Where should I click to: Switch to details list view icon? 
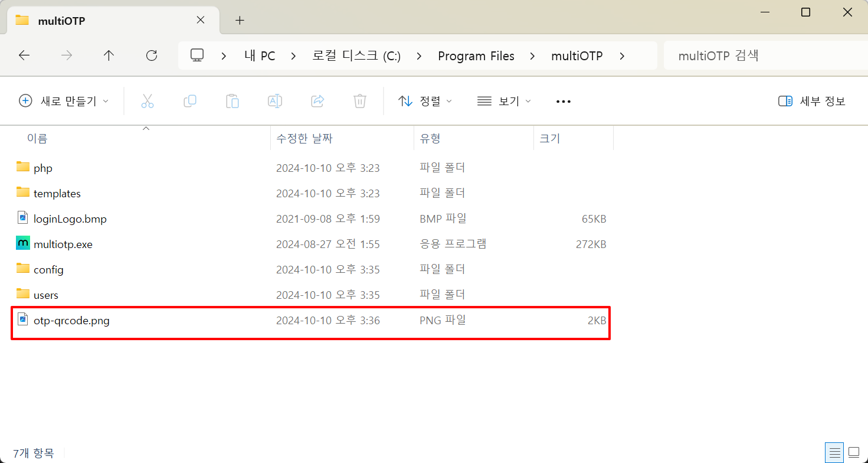click(x=835, y=453)
